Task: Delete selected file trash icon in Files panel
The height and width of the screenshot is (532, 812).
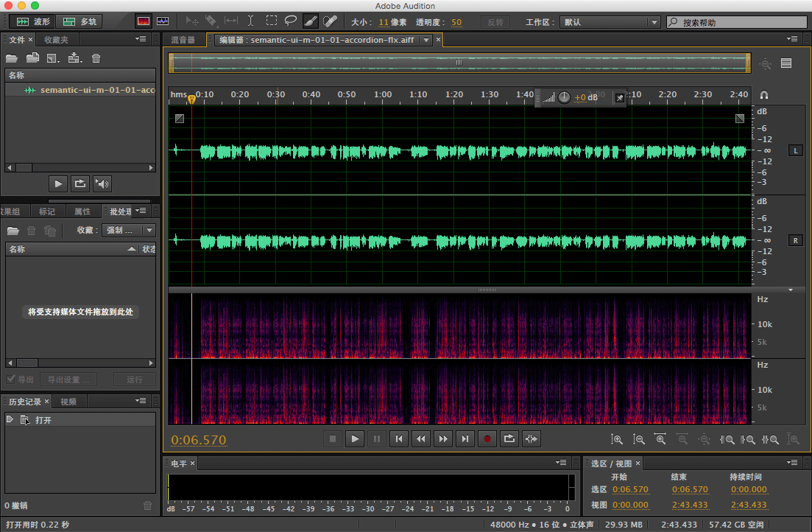Action: [96, 58]
